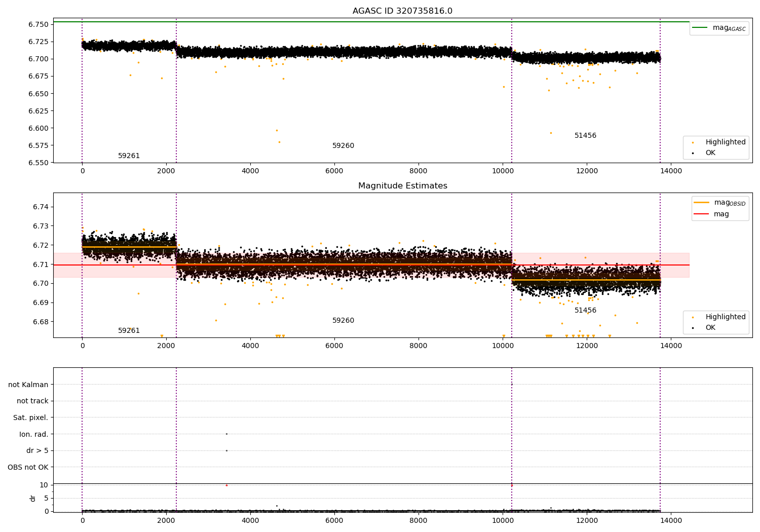The height and width of the screenshot is (532, 760).
Task: Click the red dr marker near x=3400
Action: tap(226, 485)
